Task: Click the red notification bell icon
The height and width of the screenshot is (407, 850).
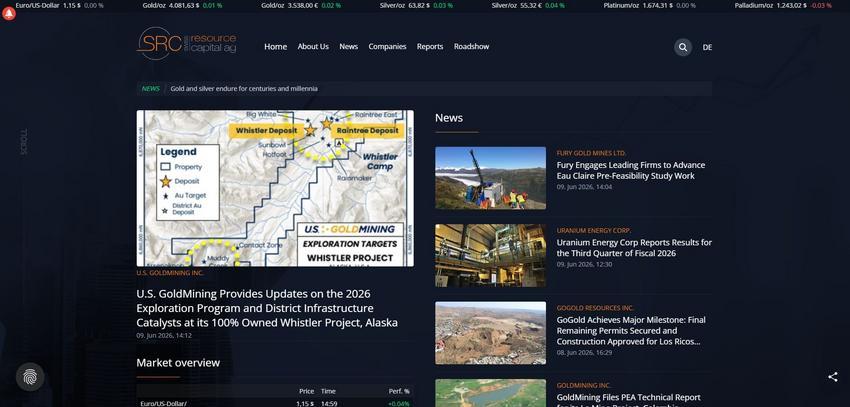Action: 9,14
